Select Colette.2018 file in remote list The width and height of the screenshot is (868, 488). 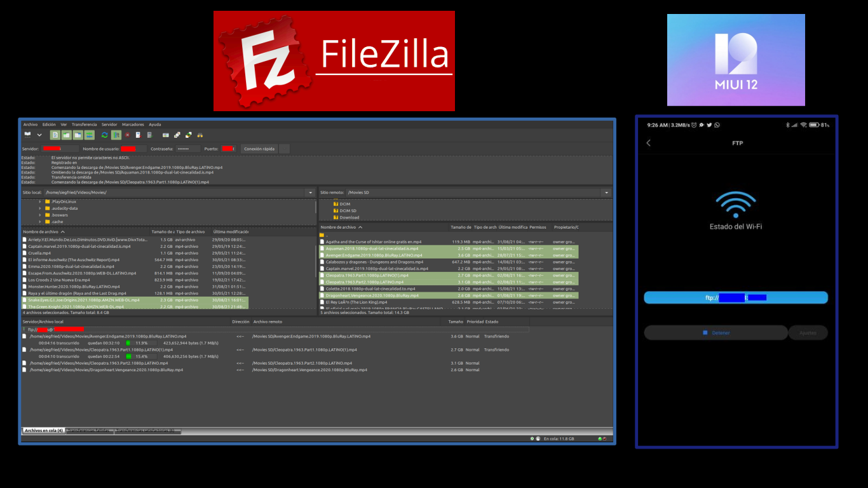click(449, 288)
